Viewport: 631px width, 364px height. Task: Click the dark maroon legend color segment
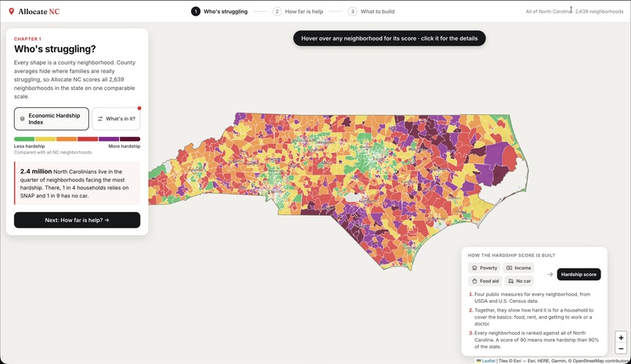130,139
